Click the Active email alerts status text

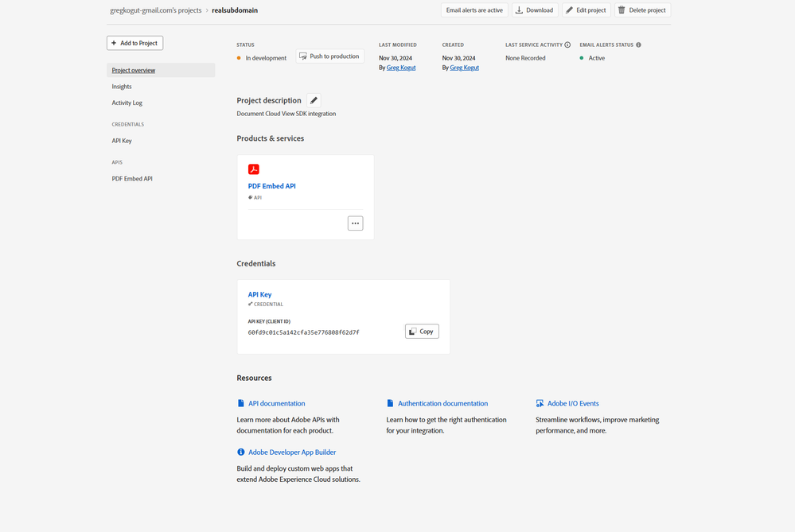(x=597, y=58)
